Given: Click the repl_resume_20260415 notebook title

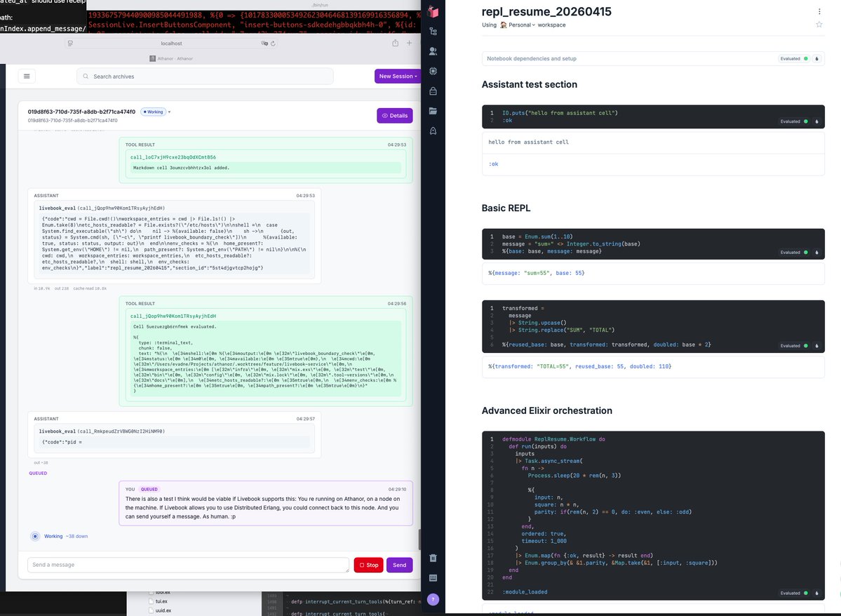Looking at the screenshot, I should click(546, 11).
